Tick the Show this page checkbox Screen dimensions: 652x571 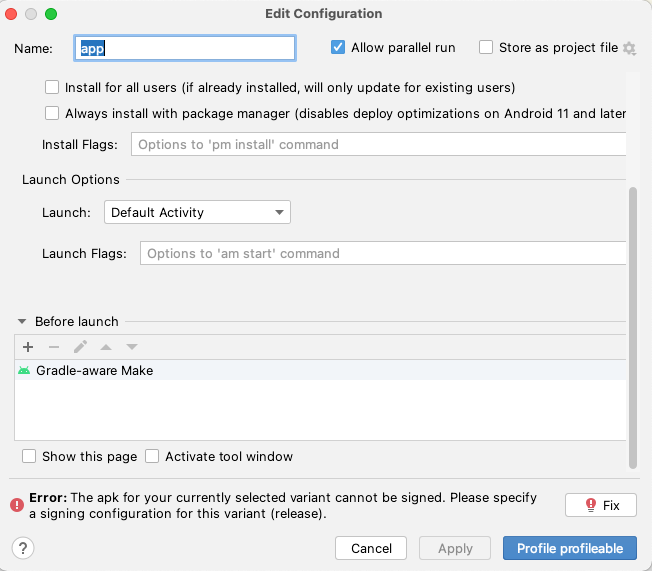(29, 456)
